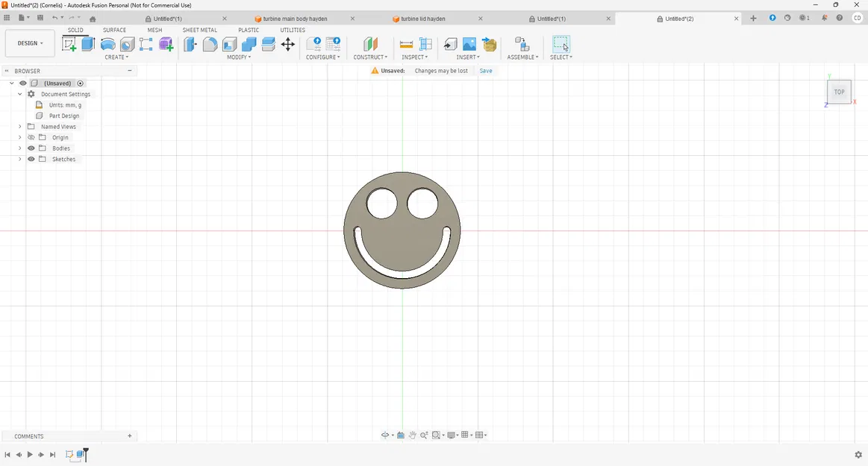Expand the Named Views folder

tap(19, 126)
